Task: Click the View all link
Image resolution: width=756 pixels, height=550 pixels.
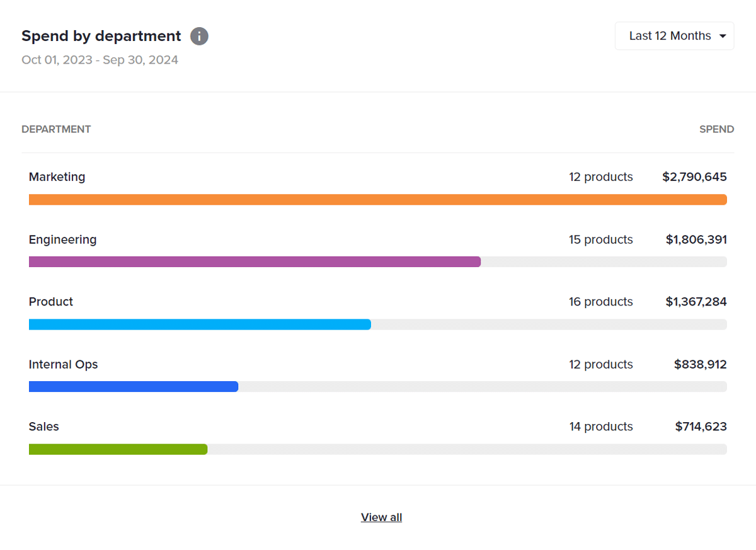Action: (x=381, y=517)
